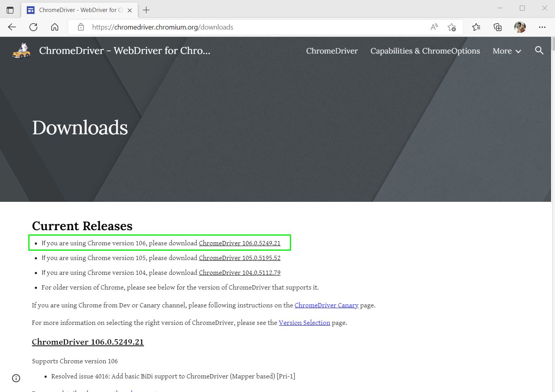Expand the More navigation dropdown
555x392 pixels.
507,51
